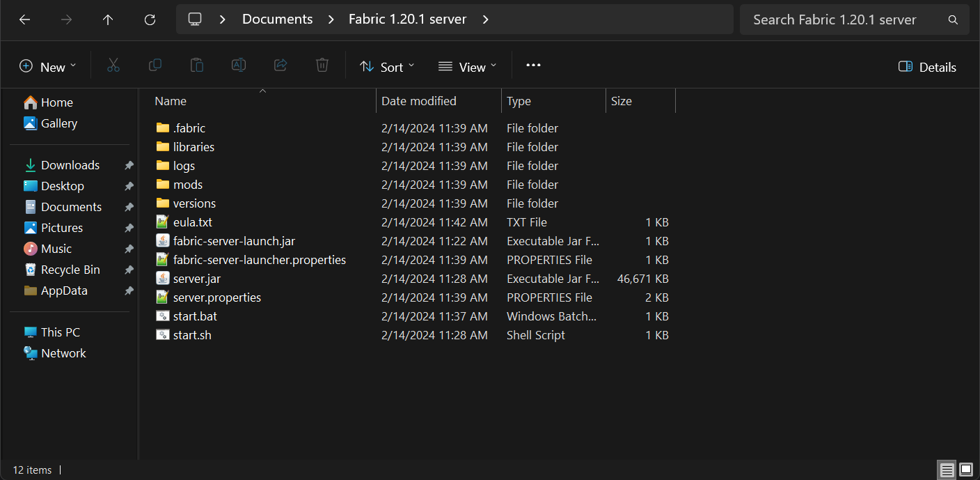This screenshot has height=480, width=980.
Task: Expand chevron before Documents in address bar
Action: click(x=223, y=20)
